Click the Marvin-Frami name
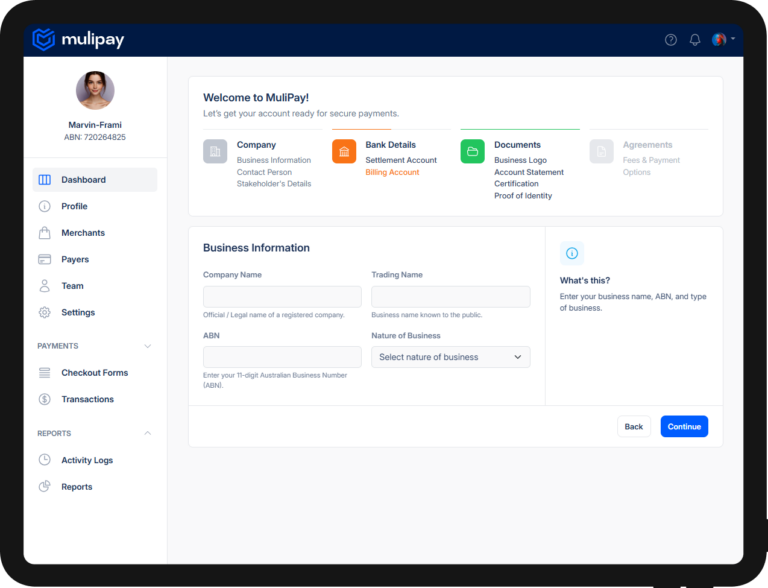 point(95,125)
